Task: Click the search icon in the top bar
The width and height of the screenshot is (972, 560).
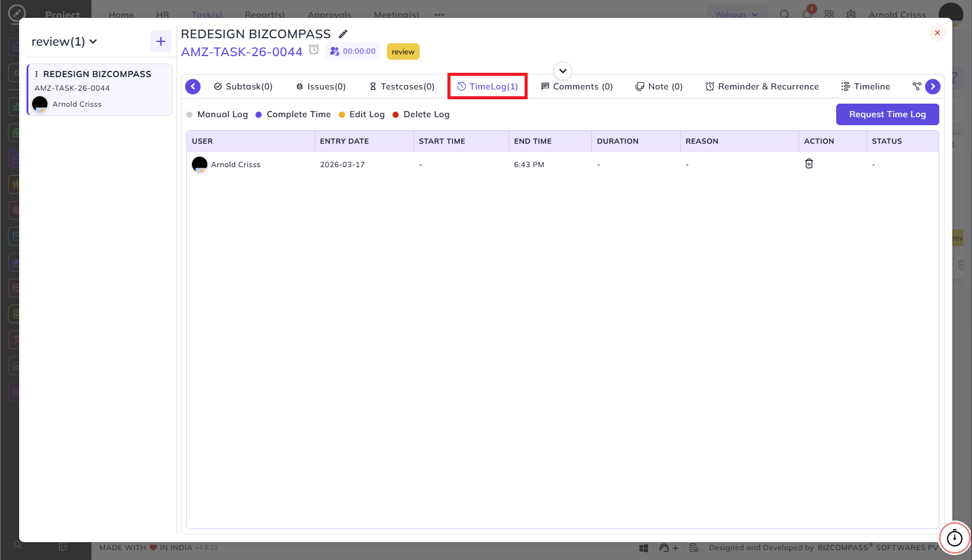Action: (784, 14)
